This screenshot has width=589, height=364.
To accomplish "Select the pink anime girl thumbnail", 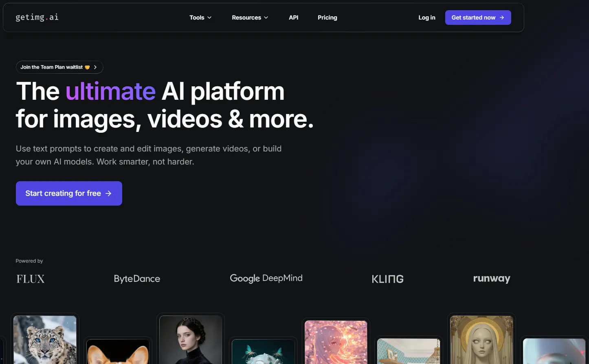I will 336,342.
